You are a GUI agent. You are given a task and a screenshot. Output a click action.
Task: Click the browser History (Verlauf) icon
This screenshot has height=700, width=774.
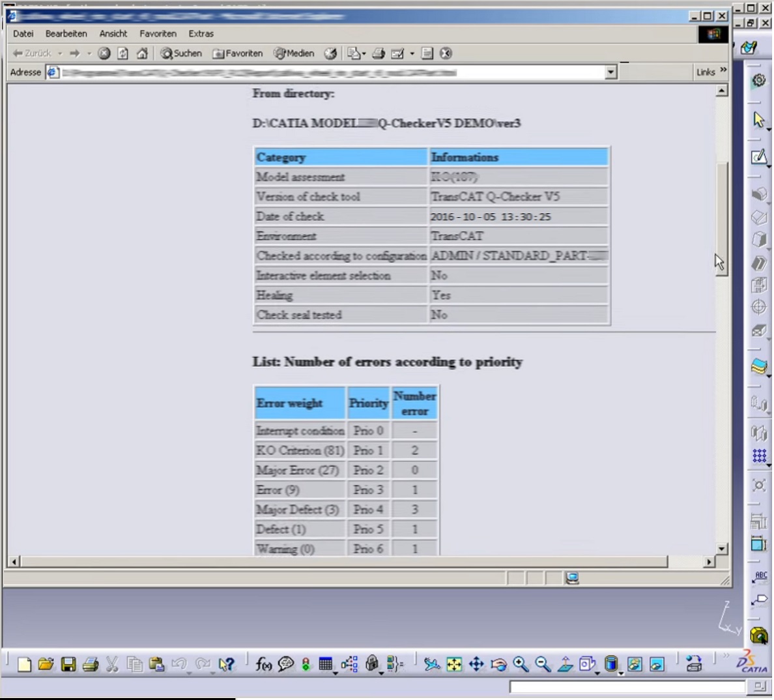(x=330, y=53)
